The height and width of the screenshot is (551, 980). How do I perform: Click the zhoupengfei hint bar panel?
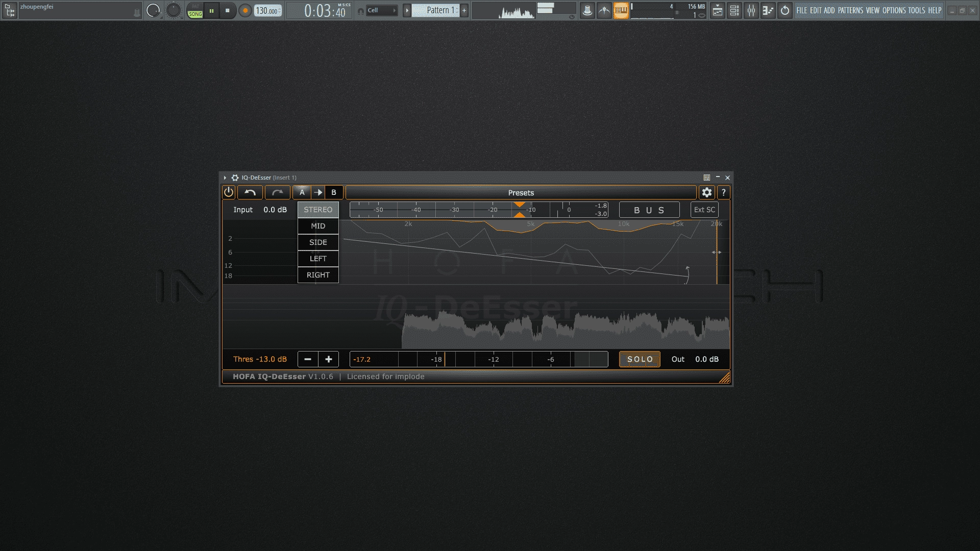[79, 10]
